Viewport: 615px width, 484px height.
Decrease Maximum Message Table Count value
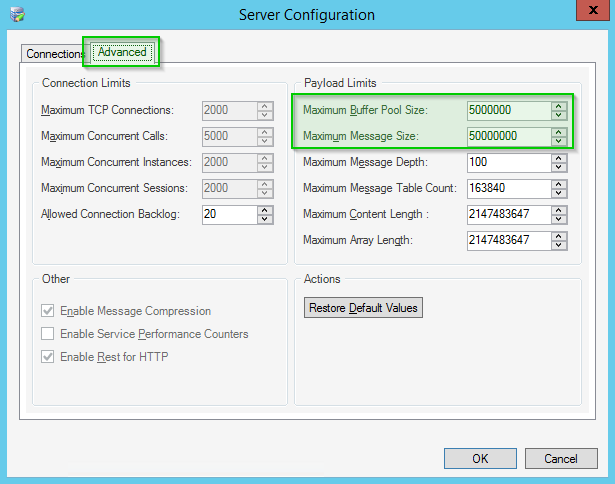[x=558, y=193]
